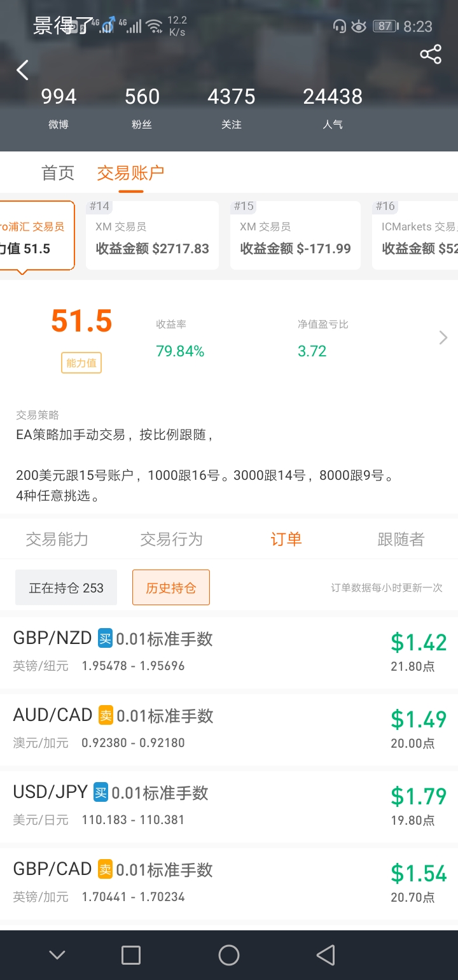Tap 能力值 badge
This screenshot has height=980, width=458.
click(x=81, y=363)
